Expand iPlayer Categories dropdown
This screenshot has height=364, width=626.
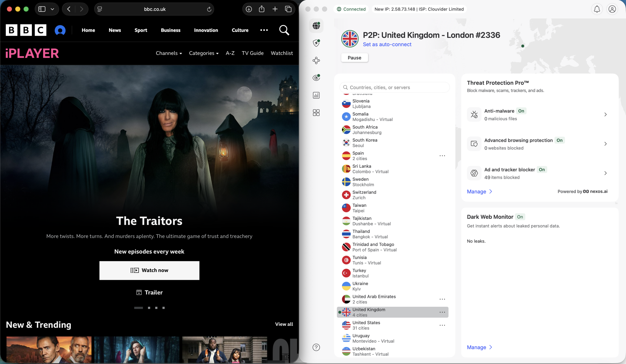coord(204,53)
